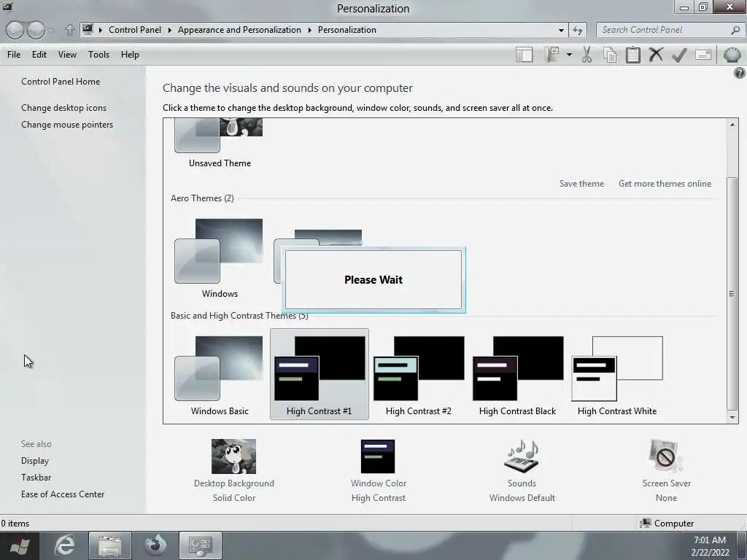
Task: Click the theme list scrollbar thumb
Action: (732, 293)
